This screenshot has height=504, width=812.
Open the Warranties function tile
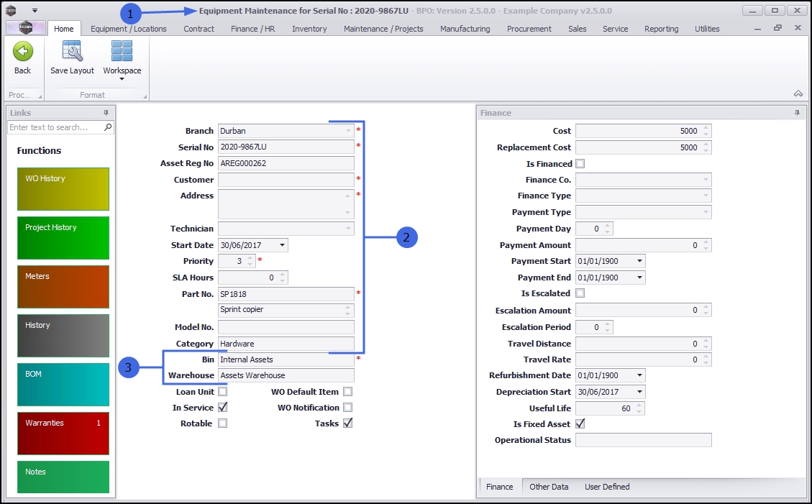pos(63,433)
